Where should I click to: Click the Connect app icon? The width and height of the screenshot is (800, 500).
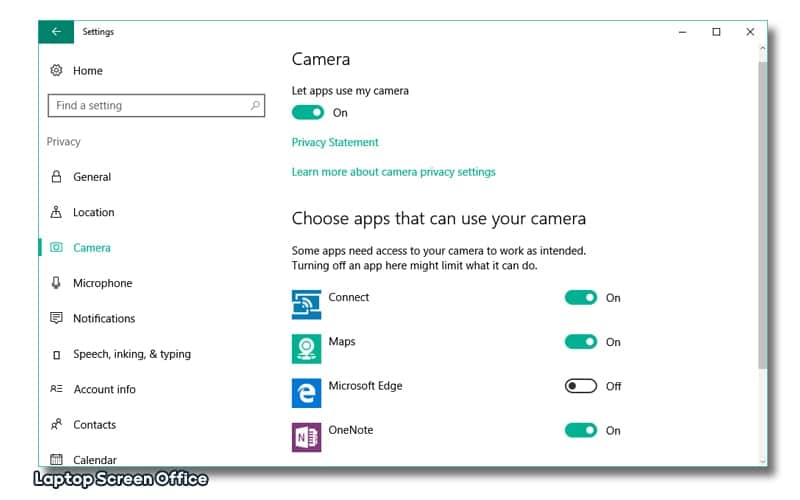point(306,305)
